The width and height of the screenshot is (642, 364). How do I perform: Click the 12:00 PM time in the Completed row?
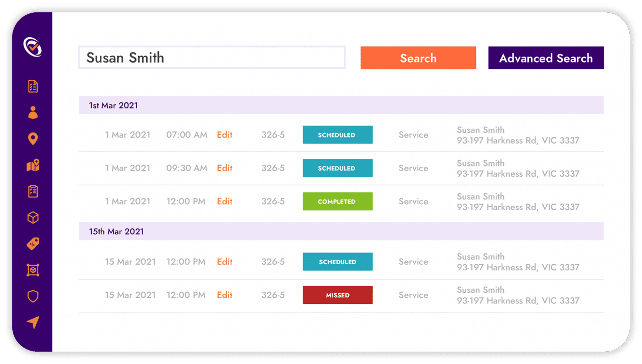tap(186, 201)
